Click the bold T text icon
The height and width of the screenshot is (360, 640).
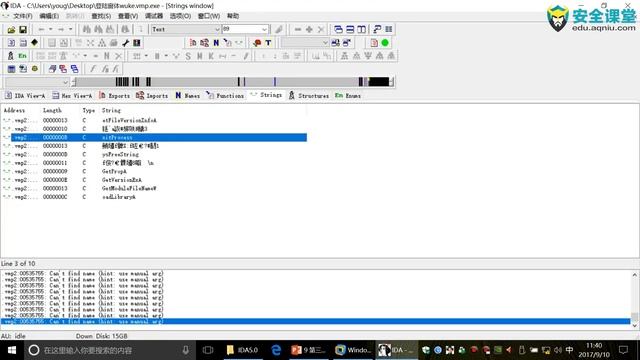coord(268,42)
